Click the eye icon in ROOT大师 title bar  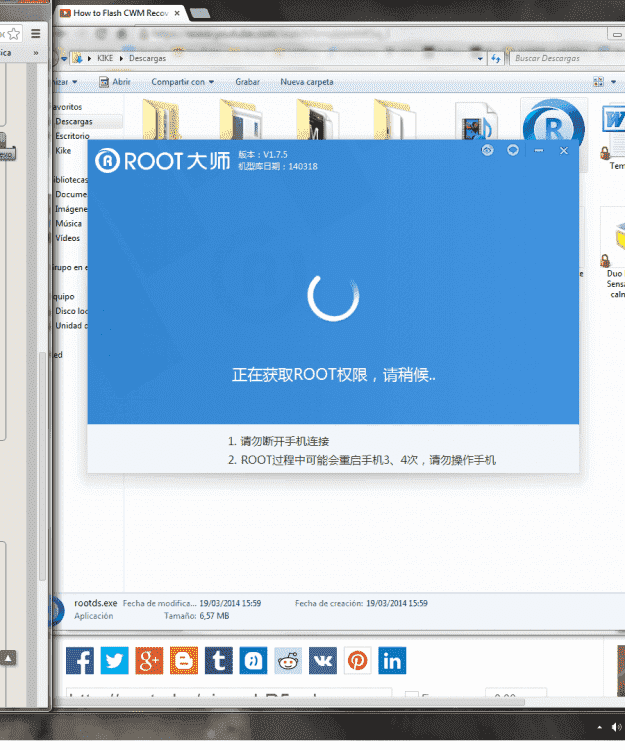pyautogui.click(x=487, y=151)
